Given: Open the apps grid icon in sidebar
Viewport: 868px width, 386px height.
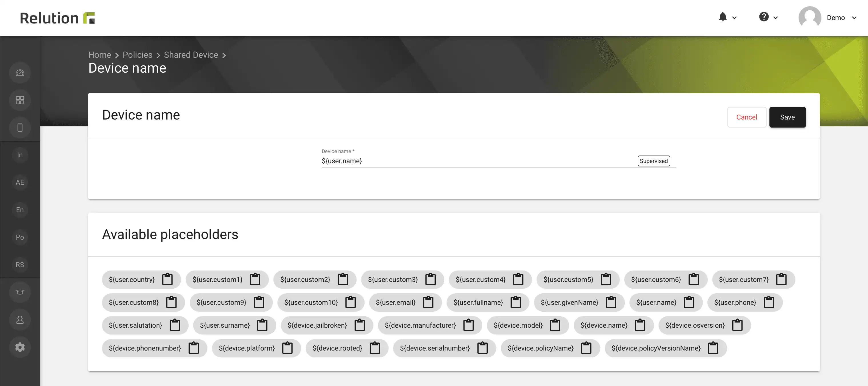Looking at the screenshot, I should 20,100.
